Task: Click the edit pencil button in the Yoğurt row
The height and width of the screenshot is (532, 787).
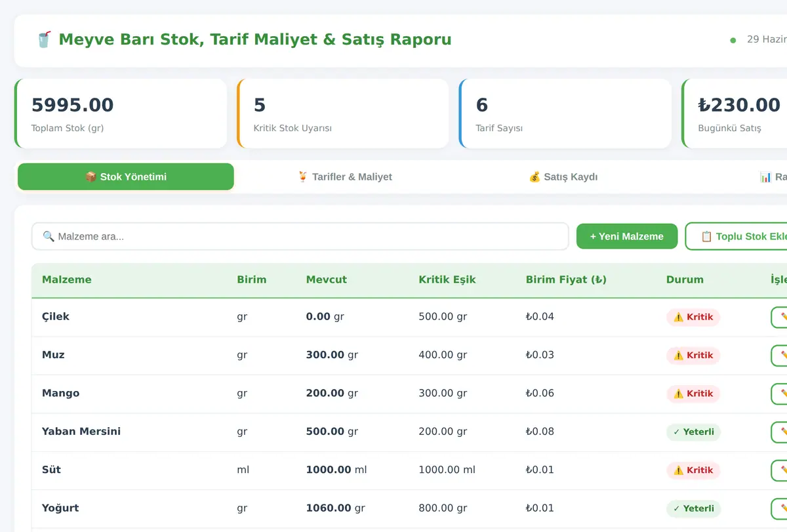Action: 779,509
